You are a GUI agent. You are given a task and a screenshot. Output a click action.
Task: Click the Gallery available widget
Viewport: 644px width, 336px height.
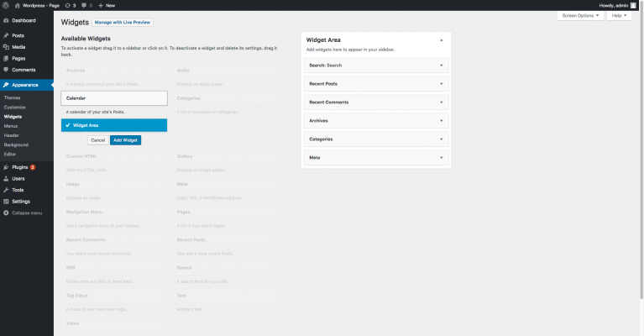tap(225, 156)
